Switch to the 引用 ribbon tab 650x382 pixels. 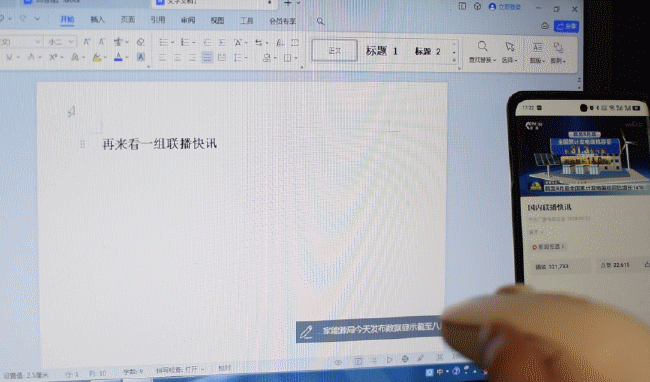click(x=158, y=20)
